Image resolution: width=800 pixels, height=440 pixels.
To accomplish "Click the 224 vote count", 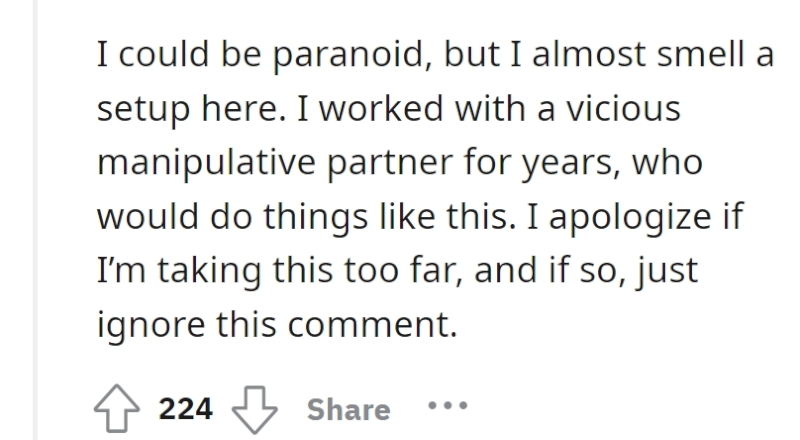I will (185, 409).
